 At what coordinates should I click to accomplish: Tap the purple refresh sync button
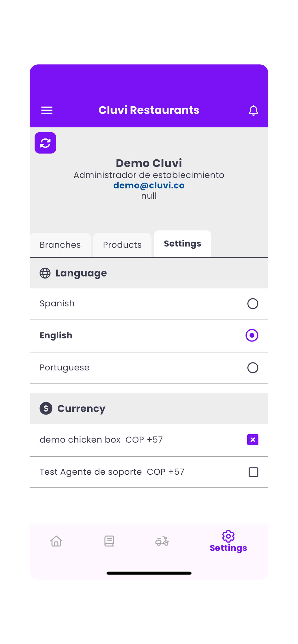(45, 143)
